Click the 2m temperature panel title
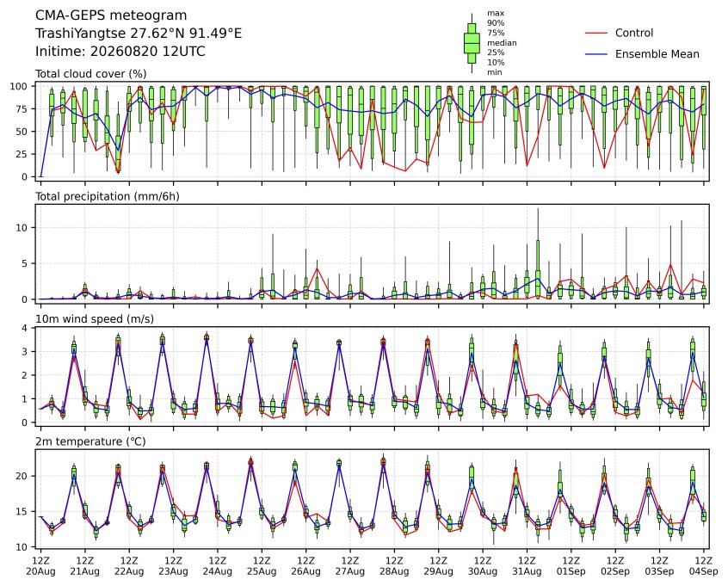728x586 pixels. point(90,441)
